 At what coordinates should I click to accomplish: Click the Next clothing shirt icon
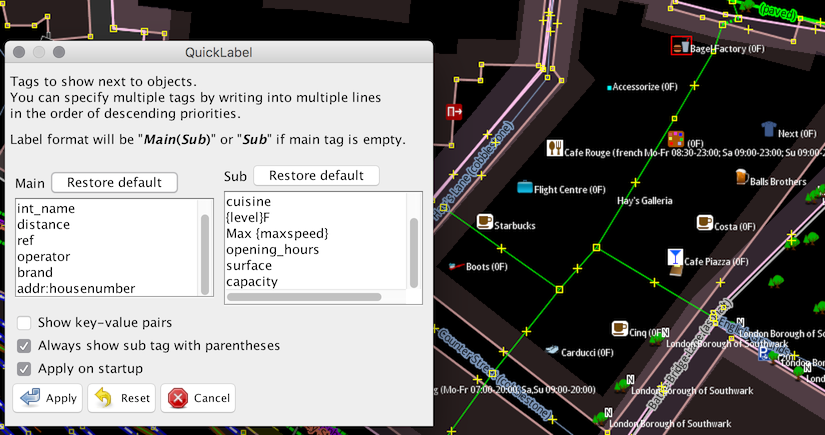pyautogui.click(x=769, y=129)
